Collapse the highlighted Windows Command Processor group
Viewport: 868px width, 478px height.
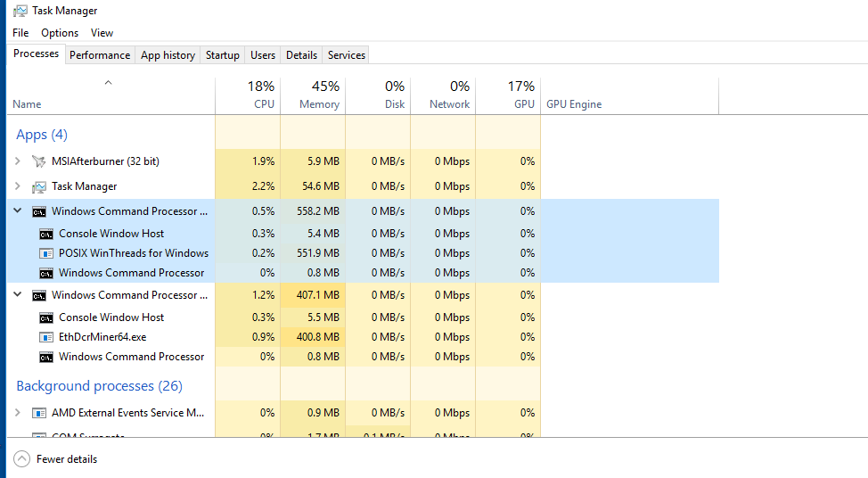tap(18, 210)
